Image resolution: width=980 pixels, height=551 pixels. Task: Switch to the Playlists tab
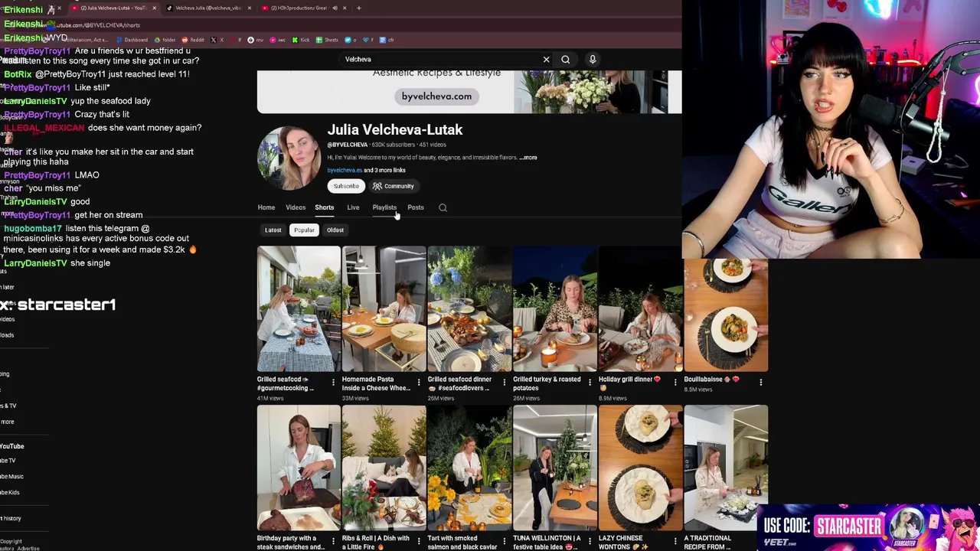pos(384,207)
